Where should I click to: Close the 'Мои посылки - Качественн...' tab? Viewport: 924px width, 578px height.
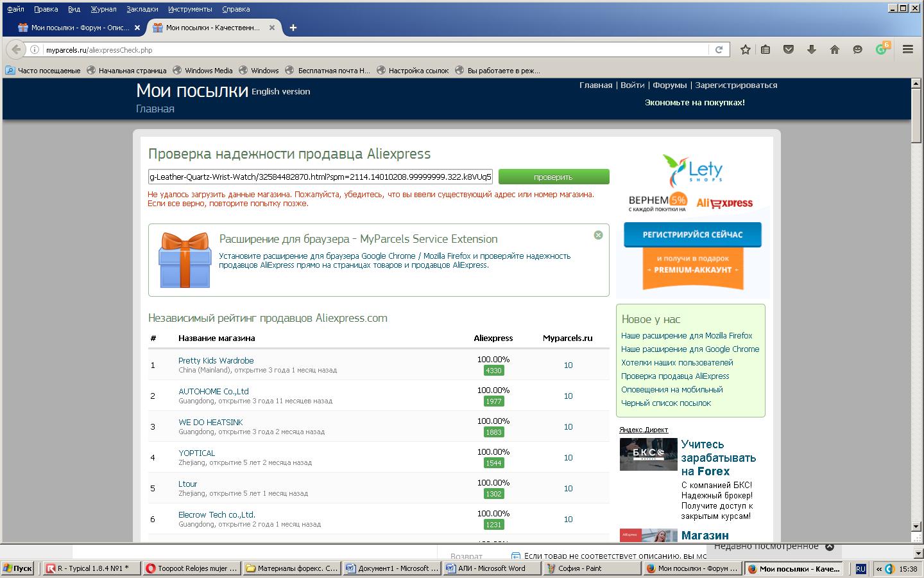(272, 28)
